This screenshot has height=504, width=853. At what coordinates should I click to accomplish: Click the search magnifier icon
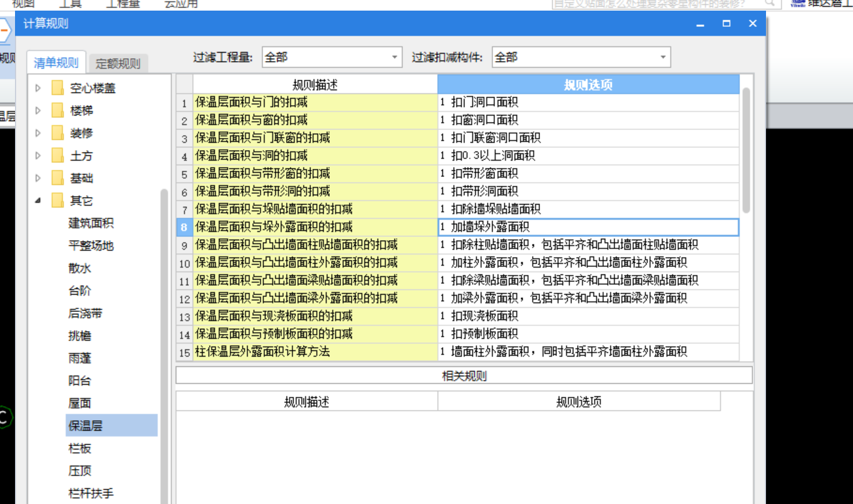coord(771,3)
